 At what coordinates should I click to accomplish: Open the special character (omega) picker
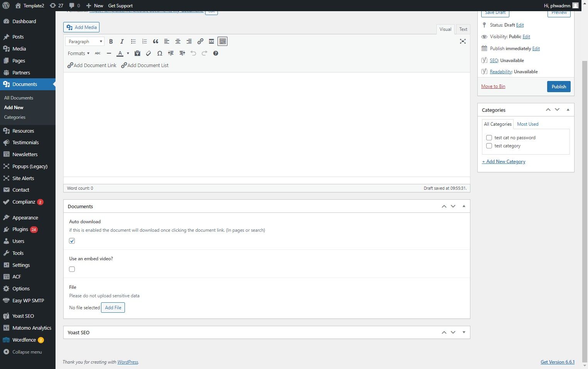160,53
